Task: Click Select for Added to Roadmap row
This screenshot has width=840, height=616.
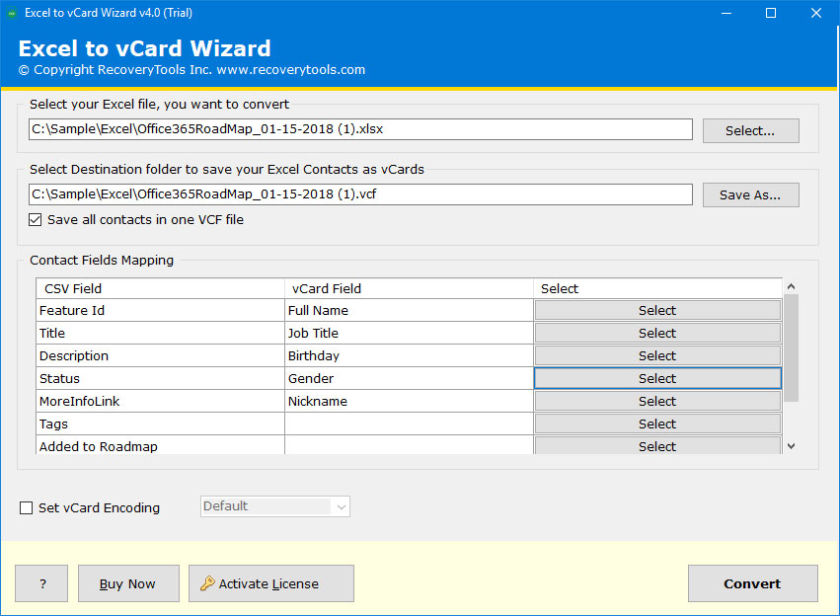Action: [656, 446]
